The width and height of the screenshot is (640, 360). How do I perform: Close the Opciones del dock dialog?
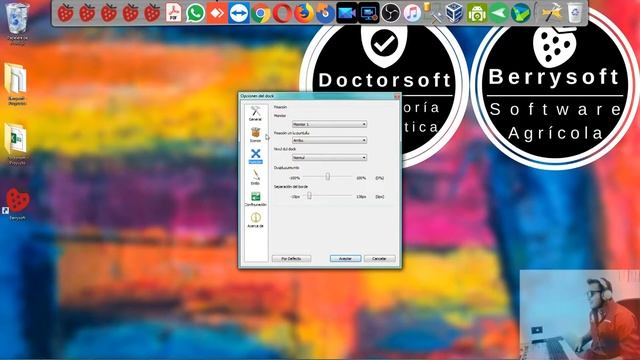[x=396, y=96]
